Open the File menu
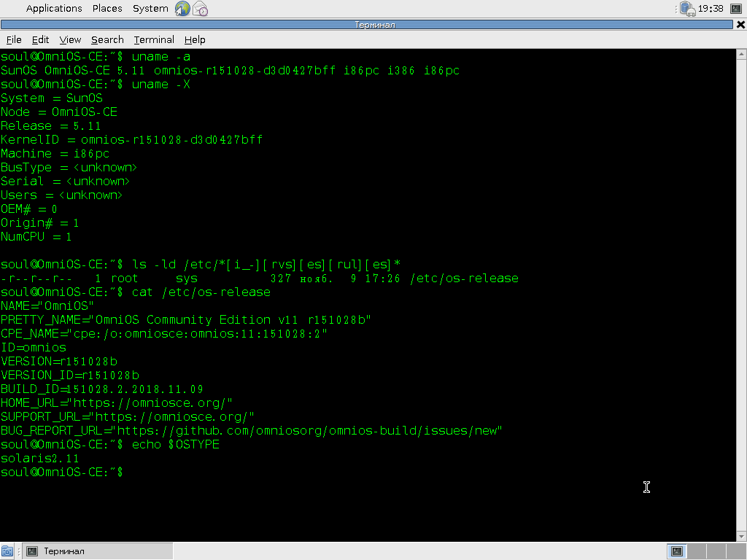The width and height of the screenshot is (747, 560). pos(14,39)
